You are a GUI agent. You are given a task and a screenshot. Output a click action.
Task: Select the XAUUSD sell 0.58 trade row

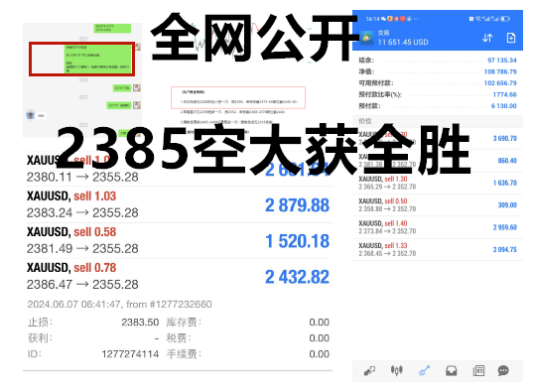tap(178, 240)
